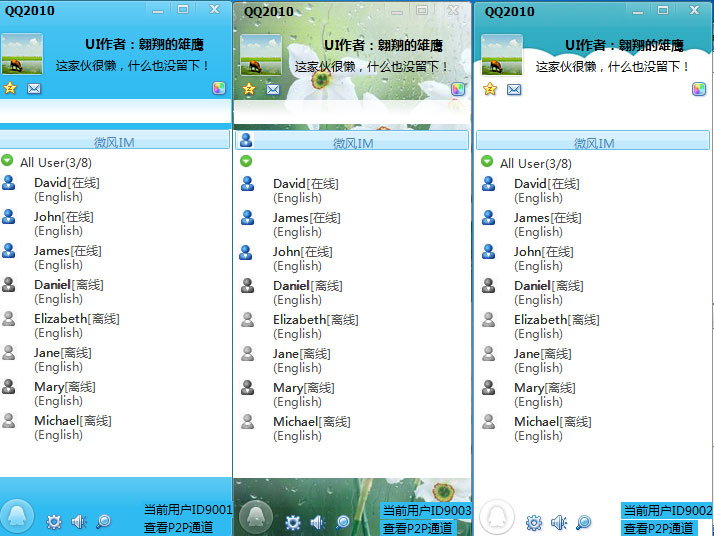Screen dimensions: 714x536
Task: Open the color skin icon in the ID9002 window
Action: pos(699,89)
